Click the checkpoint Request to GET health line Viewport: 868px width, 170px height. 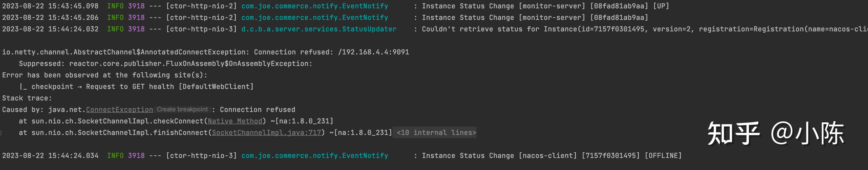tap(136, 87)
